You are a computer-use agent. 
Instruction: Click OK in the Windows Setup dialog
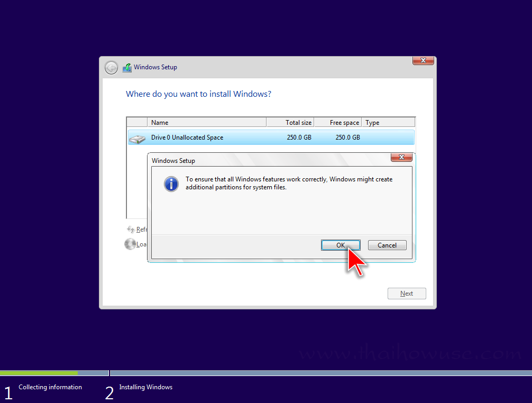click(341, 245)
